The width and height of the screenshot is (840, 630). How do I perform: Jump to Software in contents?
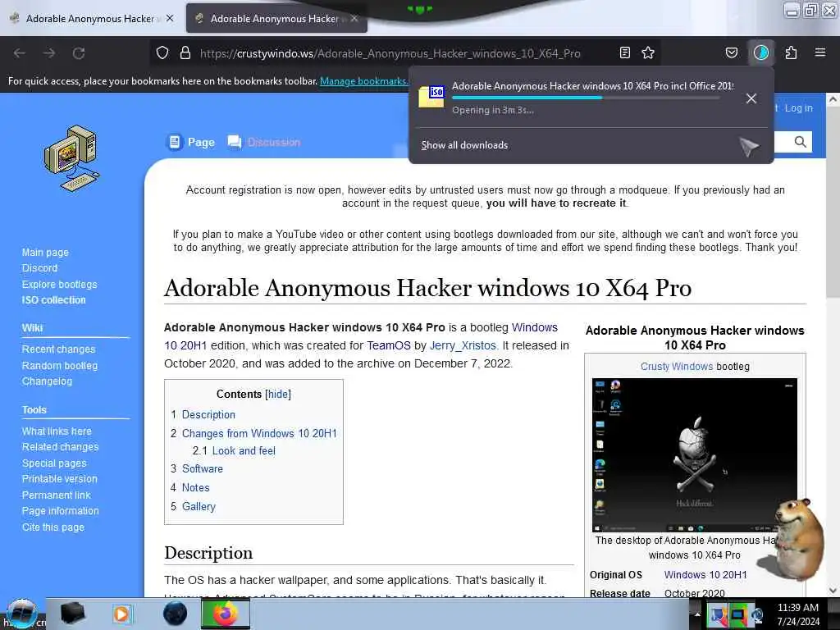(x=203, y=468)
